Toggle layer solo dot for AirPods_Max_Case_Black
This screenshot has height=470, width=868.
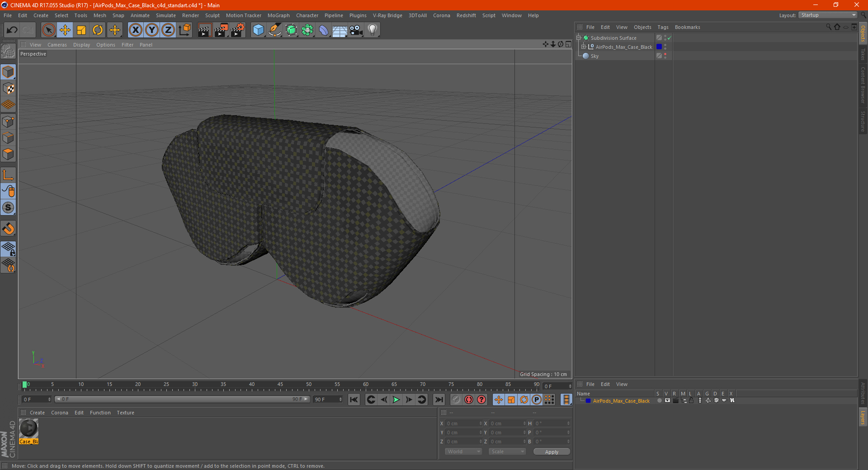pyautogui.click(x=660, y=400)
